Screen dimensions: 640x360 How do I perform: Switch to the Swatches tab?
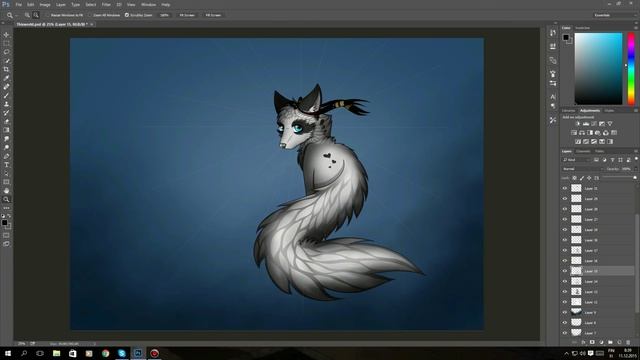coord(582,28)
